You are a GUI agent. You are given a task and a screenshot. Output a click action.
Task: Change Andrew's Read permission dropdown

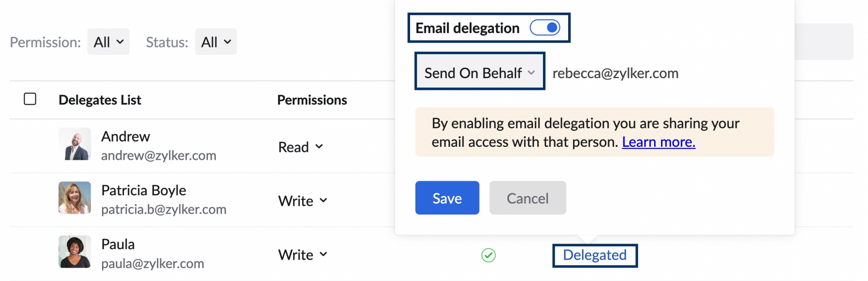(x=301, y=147)
